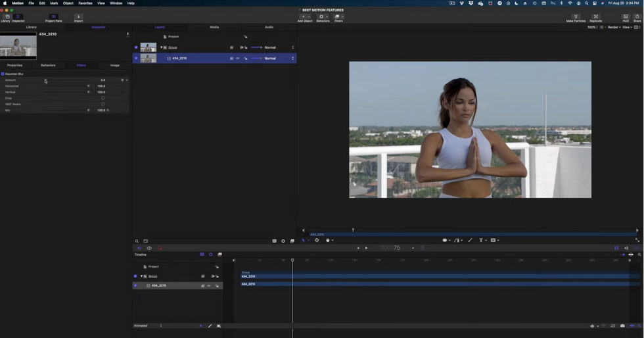The width and height of the screenshot is (644, 338).
Task: Click the Add Object toolbar icon
Action: 305,18
